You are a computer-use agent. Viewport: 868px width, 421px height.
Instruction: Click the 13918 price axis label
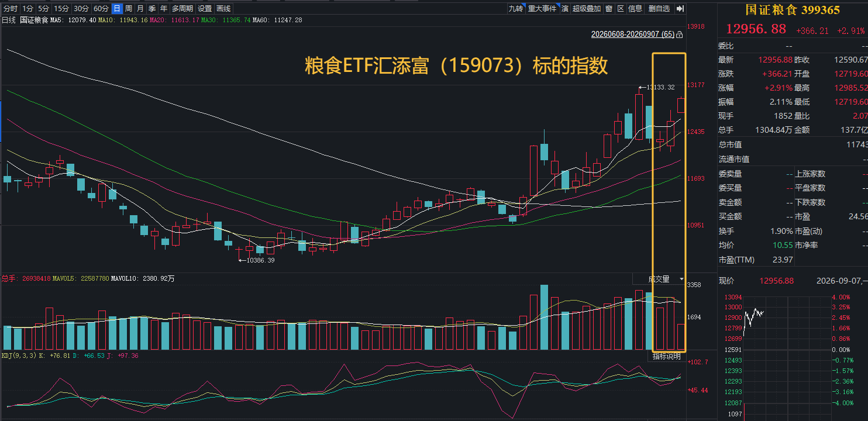pyautogui.click(x=695, y=27)
